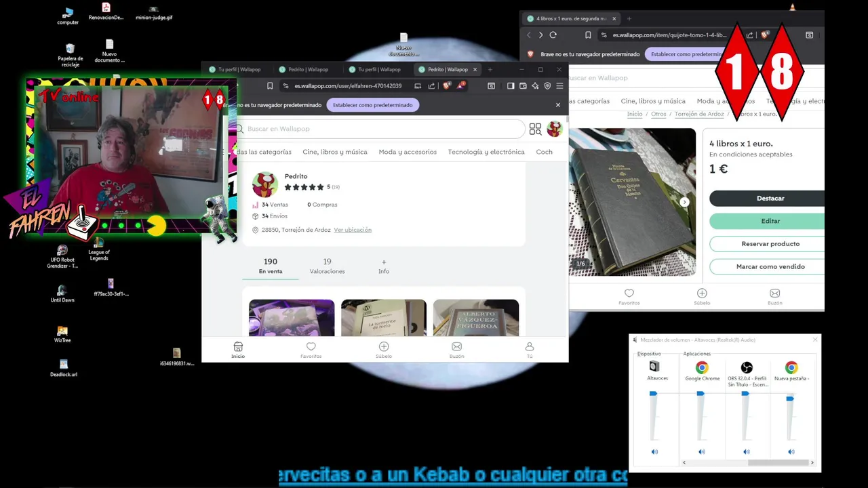Select the WizTree desktop icon
This screenshot has height=488, width=868.
[x=62, y=333]
